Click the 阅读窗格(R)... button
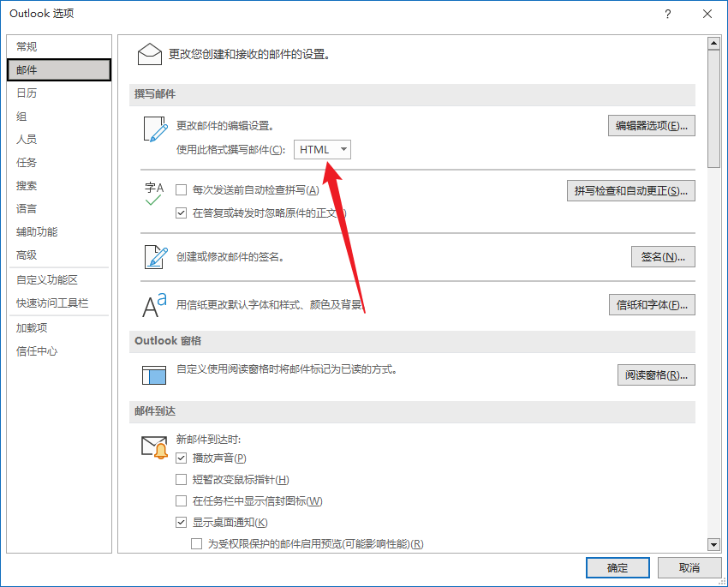The image size is (728, 587). (x=656, y=374)
